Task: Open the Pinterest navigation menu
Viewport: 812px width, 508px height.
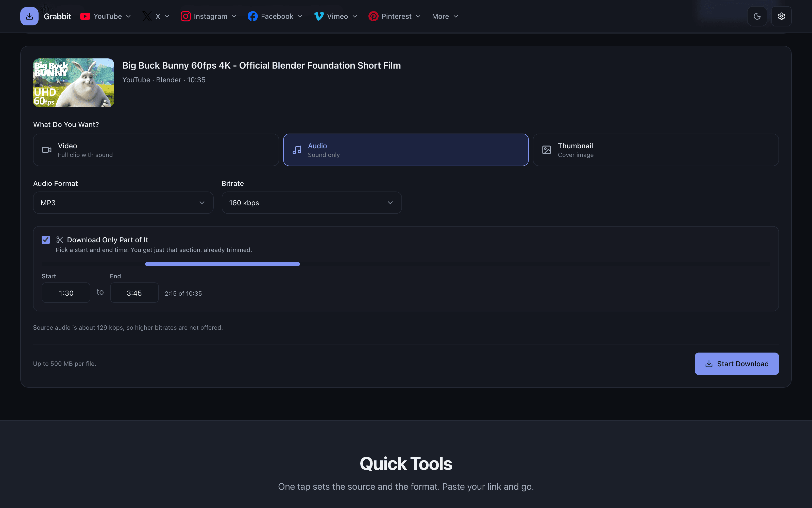Action: click(395, 16)
